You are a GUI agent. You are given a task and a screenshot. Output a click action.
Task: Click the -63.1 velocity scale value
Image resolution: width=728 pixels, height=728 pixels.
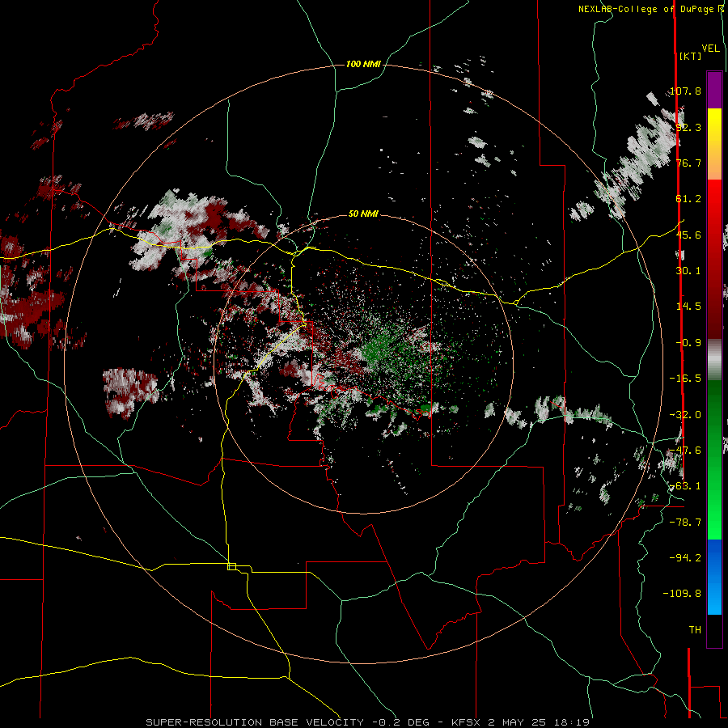tap(685, 486)
